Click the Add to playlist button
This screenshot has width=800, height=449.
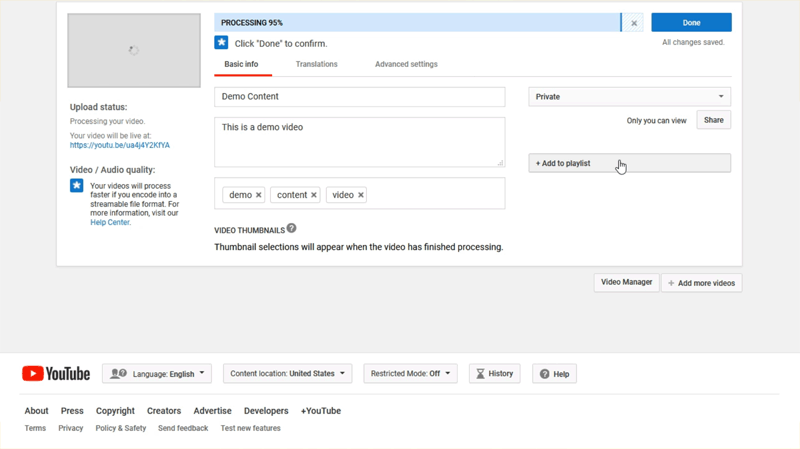[629, 163]
